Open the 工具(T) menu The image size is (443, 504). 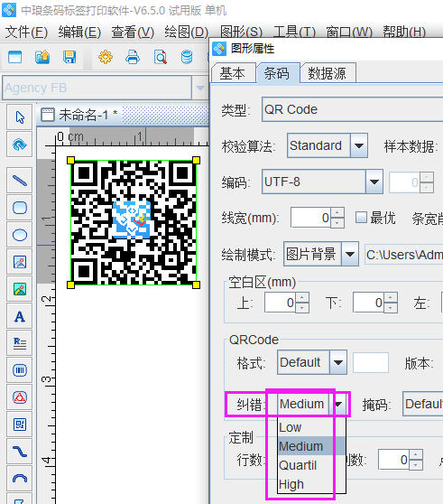point(294,33)
